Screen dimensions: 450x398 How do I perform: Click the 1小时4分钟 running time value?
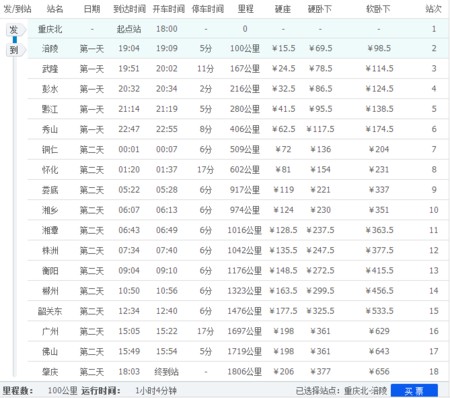(x=156, y=391)
